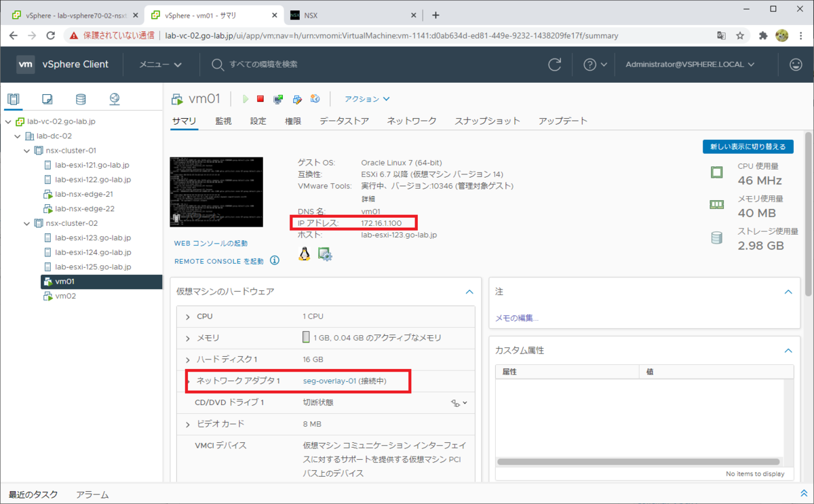Screen dimensions: 814x504
Task: Select vm02 in the inventory tree
Action: (x=65, y=296)
